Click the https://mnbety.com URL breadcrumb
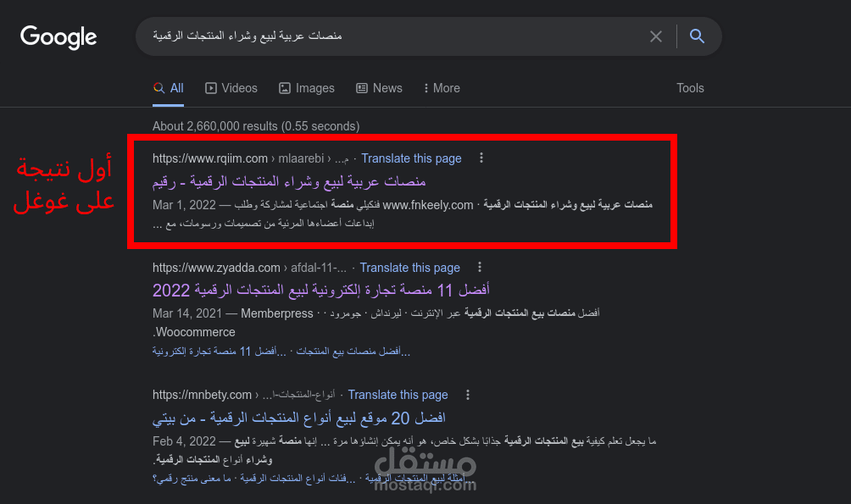Screen dimensions: 851x504 coord(202,395)
